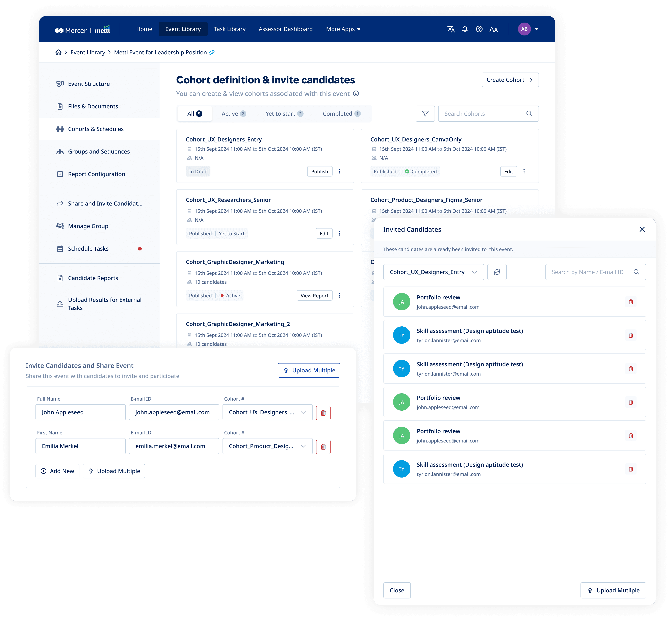The image size is (672, 621).
Task: Open cohort dropdown for Emilia Merkel
Action: tap(267, 446)
